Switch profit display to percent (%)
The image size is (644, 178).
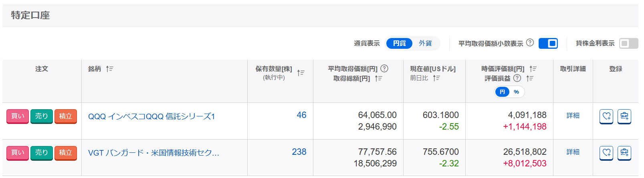point(516,92)
